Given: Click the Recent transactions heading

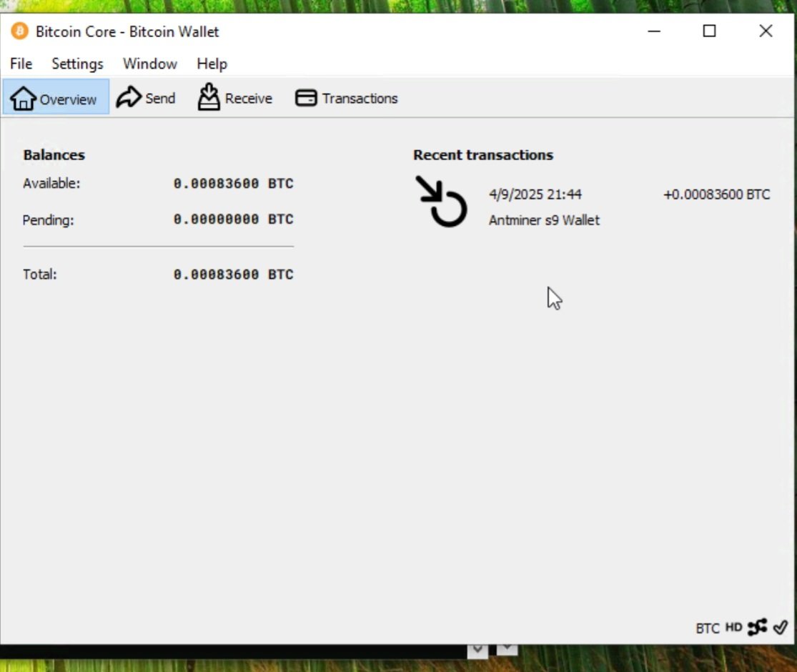Looking at the screenshot, I should point(484,154).
